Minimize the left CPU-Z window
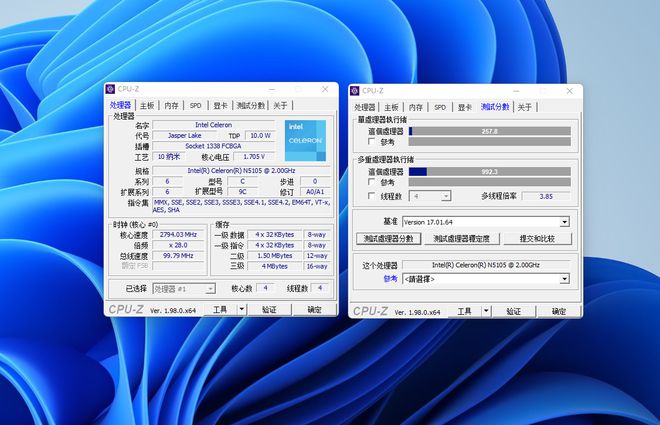Viewport: 660px width, 425px height. coord(272,89)
